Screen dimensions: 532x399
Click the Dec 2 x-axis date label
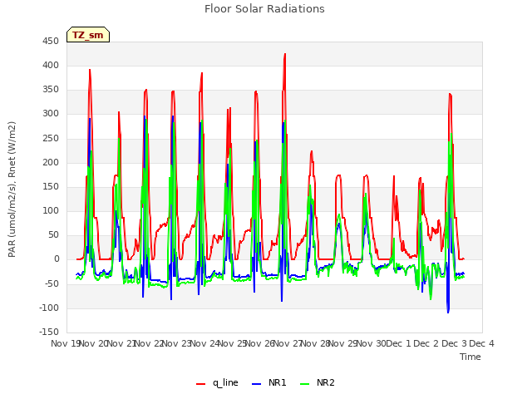pos(426,343)
